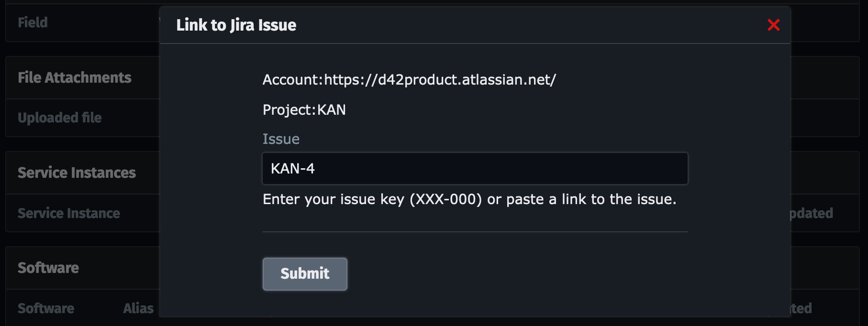Click inside the Issue input field
The height and width of the screenshot is (326, 868).
[474, 168]
